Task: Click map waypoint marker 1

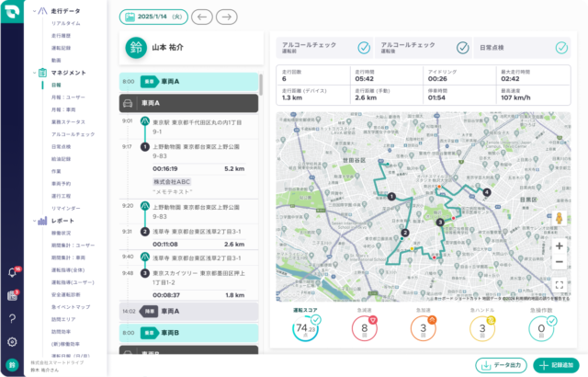Action: click(x=391, y=196)
